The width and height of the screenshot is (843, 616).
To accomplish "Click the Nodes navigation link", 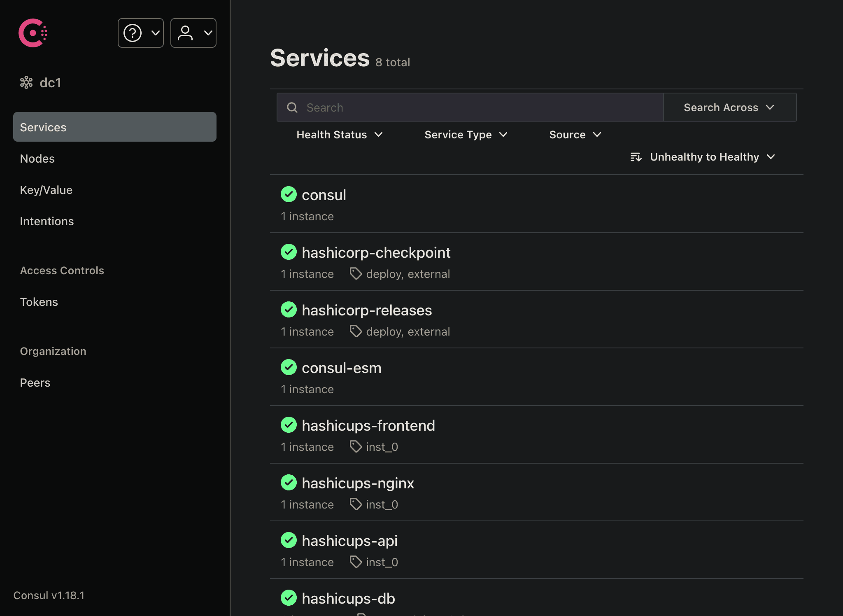I will pyautogui.click(x=37, y=158).
